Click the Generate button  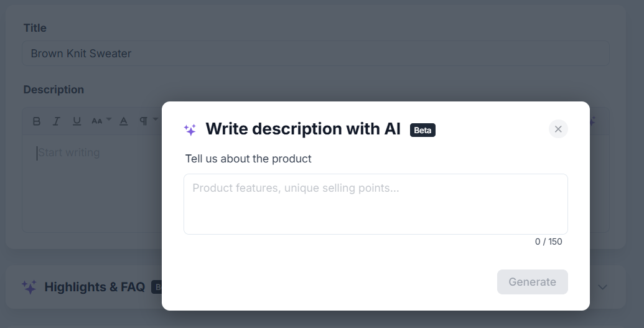click(x=532, y=282)
